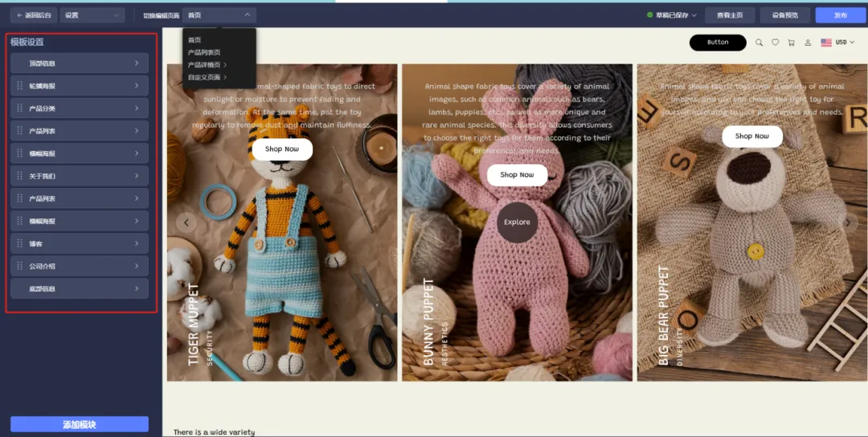Click the round Explore button on bunny
Viewport: 868px width, 437px height.
[x=517, y=223]
